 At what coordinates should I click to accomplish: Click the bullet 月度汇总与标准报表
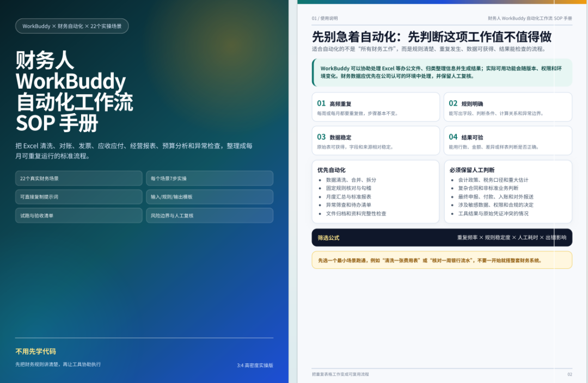[349, 197]
